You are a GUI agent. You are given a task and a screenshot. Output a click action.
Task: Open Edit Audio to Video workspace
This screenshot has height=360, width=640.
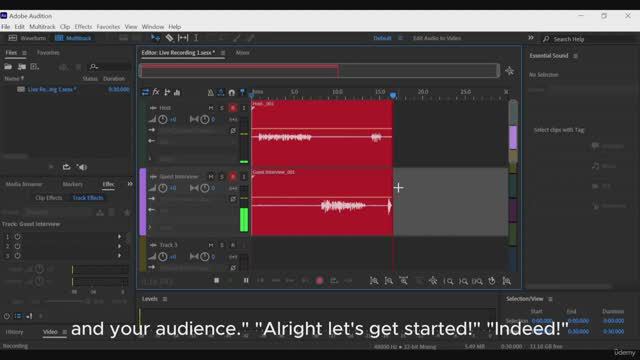[437, 38]
